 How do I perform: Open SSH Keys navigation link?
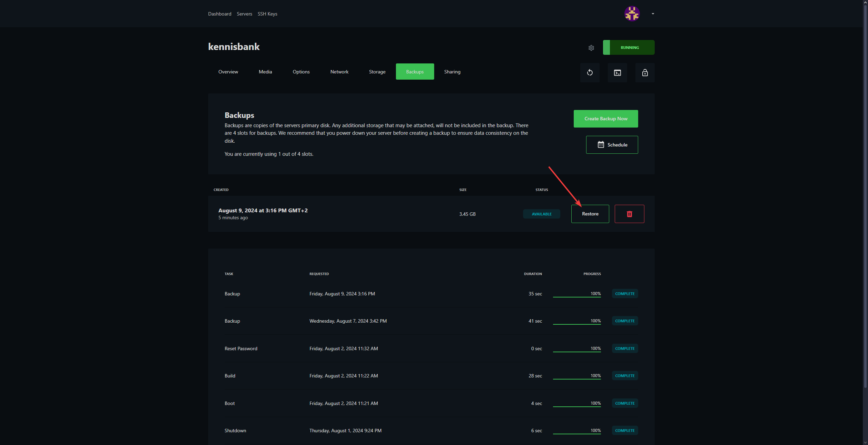coord(267,14)
